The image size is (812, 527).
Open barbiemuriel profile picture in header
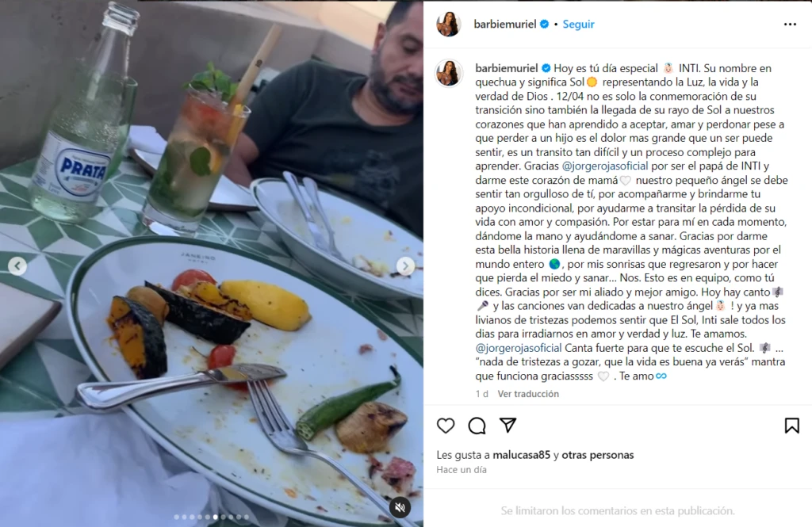(449, 24)
